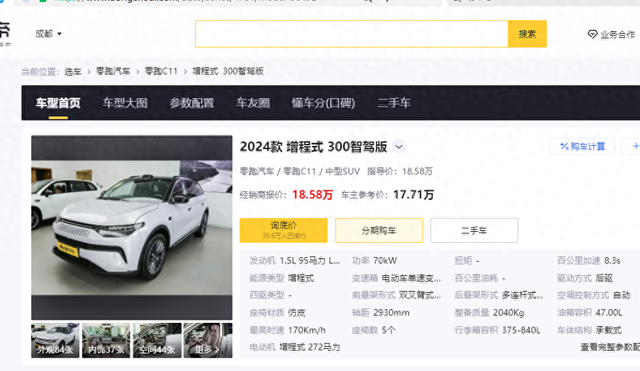Click 座椅数 5个 spec
This screenshot has height=371, width=640.
point(373,330)
